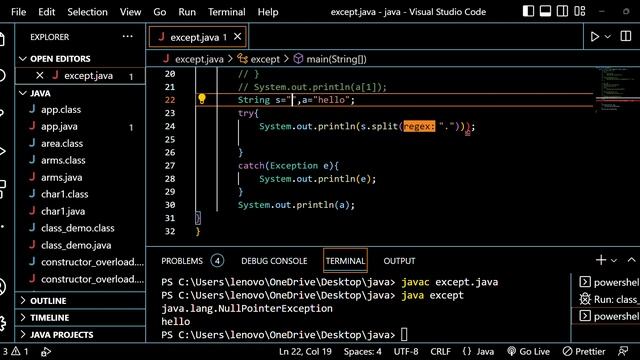Image resolution: width=640 pixels, height=360 pixels.
Task: Close the except.java editor tab
Action: tap(238, 37)
